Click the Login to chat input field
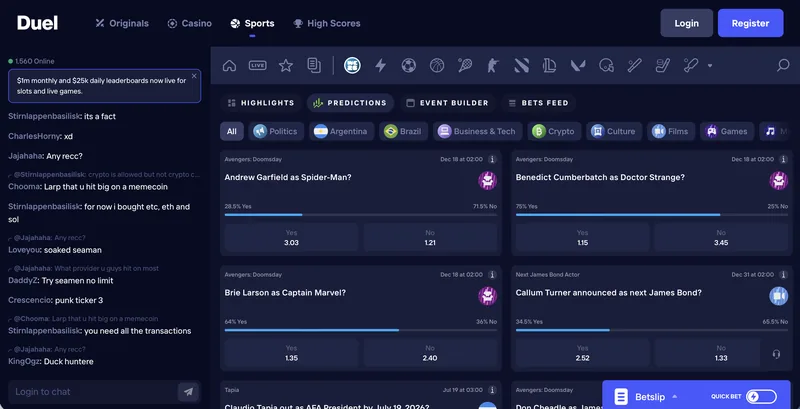This screenshot has width=800, height=409. 92,392
